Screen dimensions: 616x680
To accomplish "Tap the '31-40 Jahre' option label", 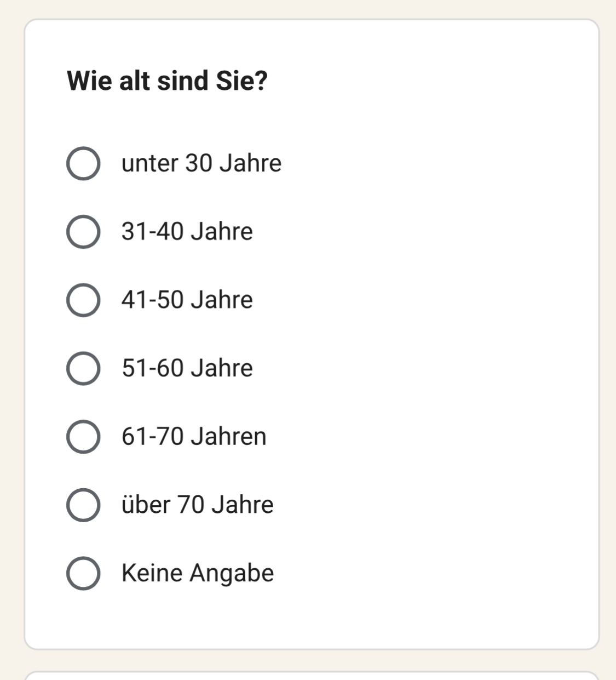I will click(x=187, y=232).
